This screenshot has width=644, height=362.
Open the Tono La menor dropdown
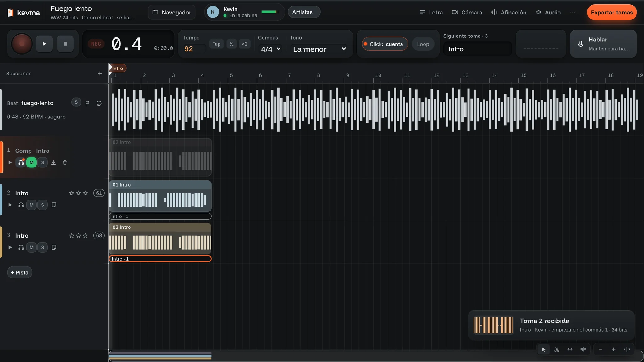(319, 49)
